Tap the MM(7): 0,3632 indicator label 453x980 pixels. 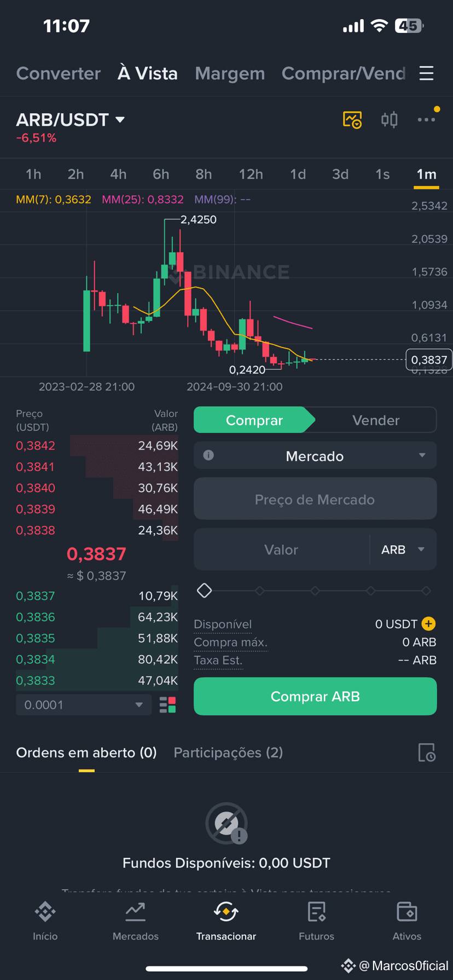(54, 199)
